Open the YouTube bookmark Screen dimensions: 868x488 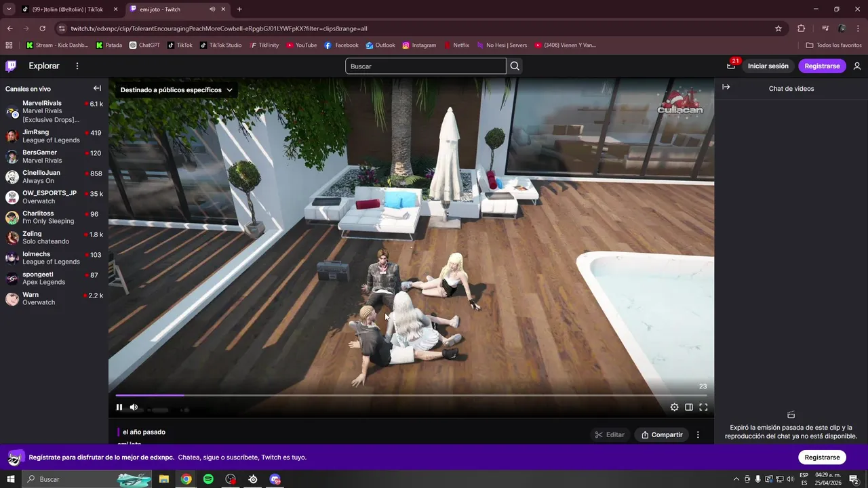(x=301, y=45)
